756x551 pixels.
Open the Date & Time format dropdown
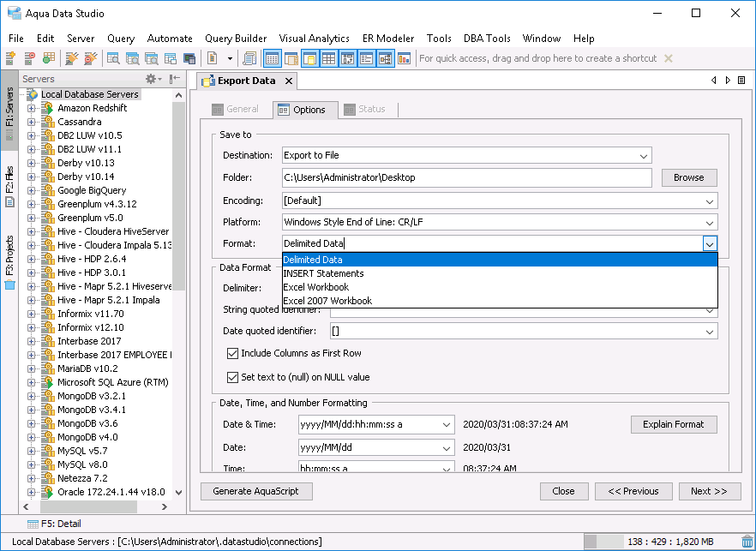(447, 425)
